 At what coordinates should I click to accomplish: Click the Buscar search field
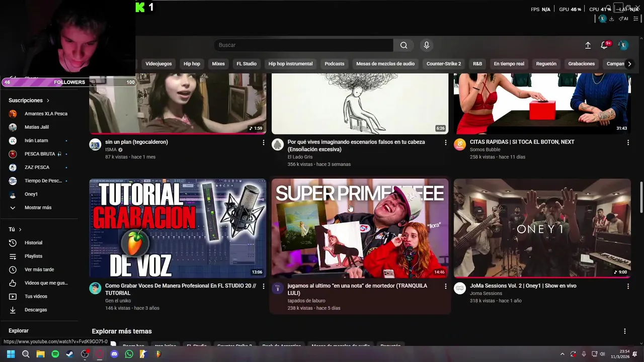tap(304, 45)
